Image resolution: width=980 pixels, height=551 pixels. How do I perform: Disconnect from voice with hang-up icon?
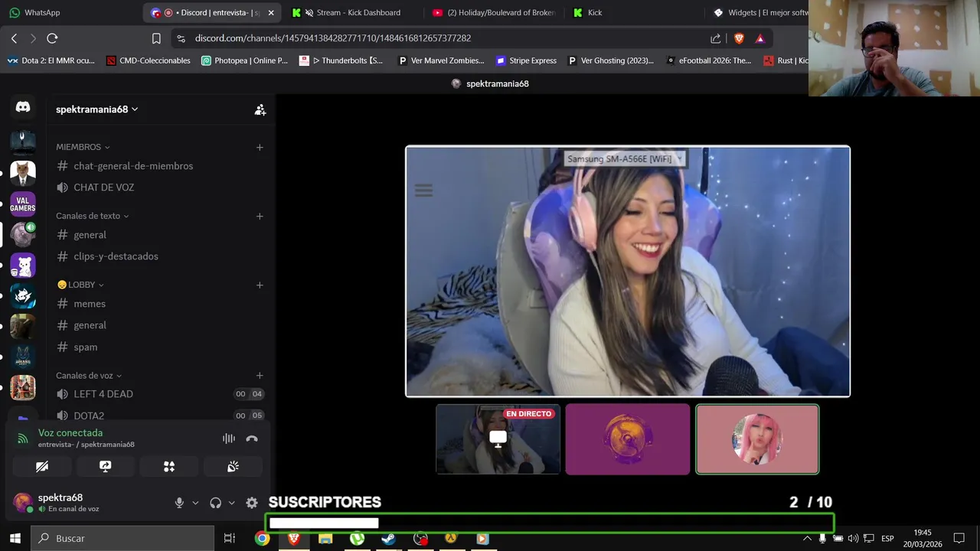point(252,439)
